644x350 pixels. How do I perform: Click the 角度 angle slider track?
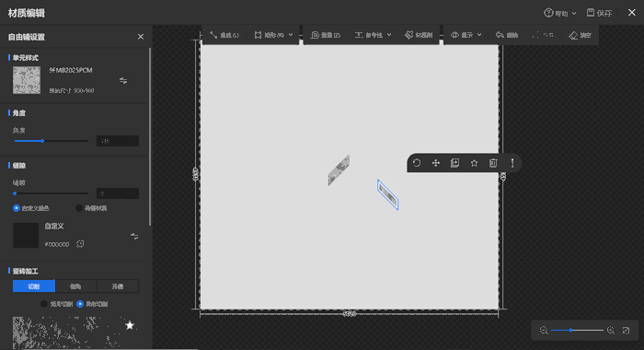(x=52, y=141)
